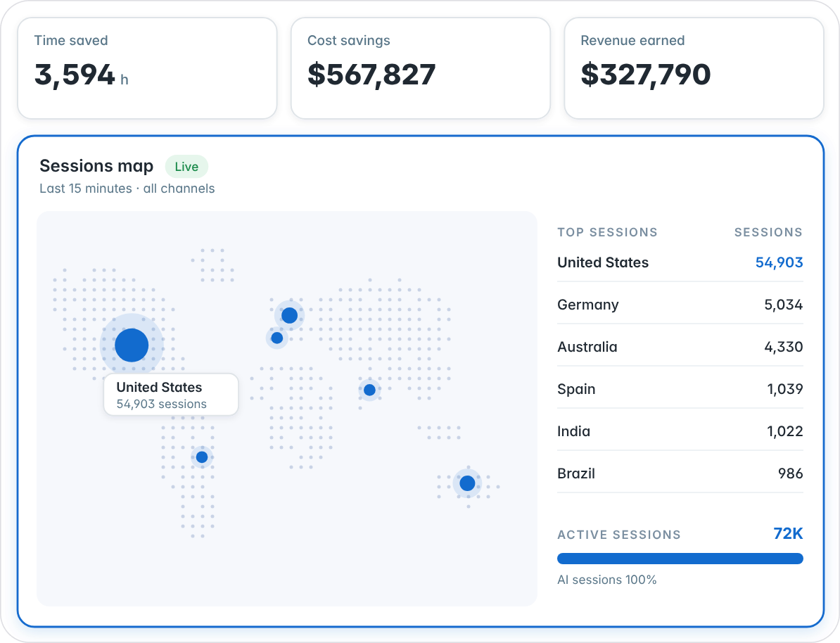
Task: Select the Germany row in top sessions
Action: (680, 305)
